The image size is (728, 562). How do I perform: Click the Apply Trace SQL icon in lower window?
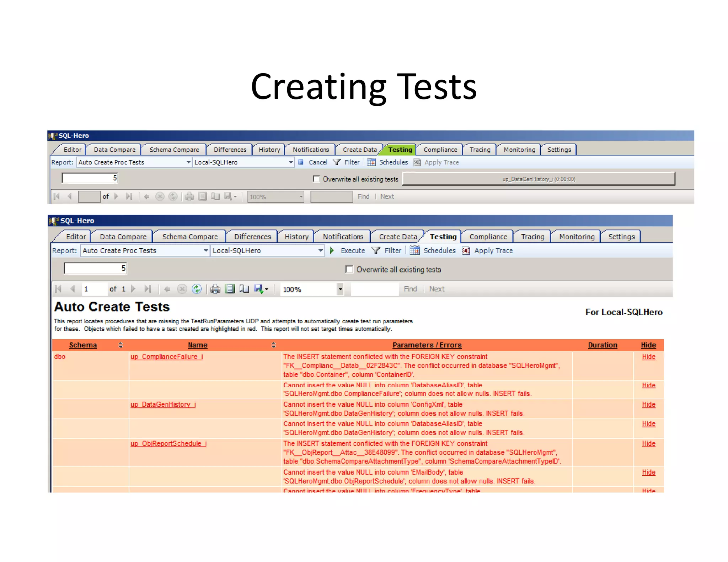[466, 250]
